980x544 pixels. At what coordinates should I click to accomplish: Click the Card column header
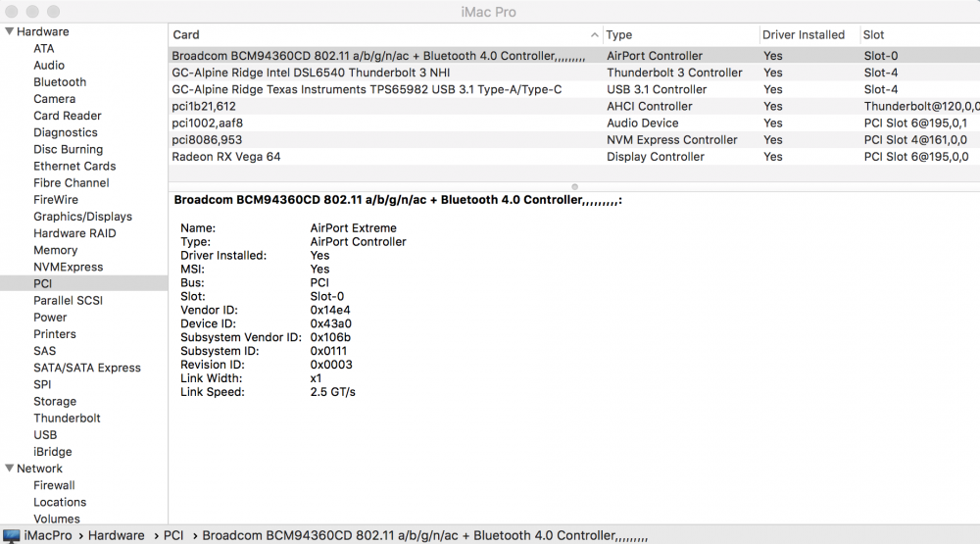coord(185,35)
